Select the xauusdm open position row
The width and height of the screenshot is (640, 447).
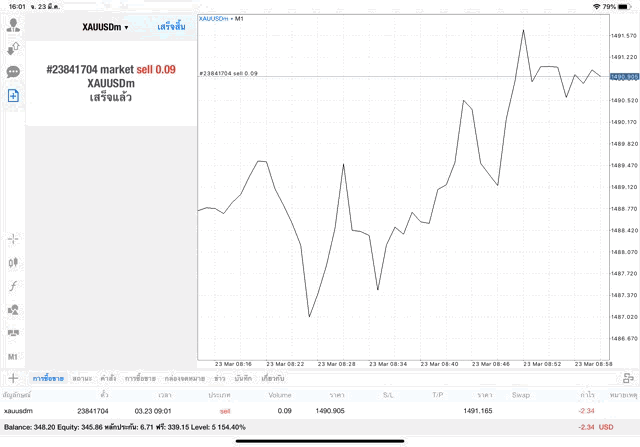300,411
